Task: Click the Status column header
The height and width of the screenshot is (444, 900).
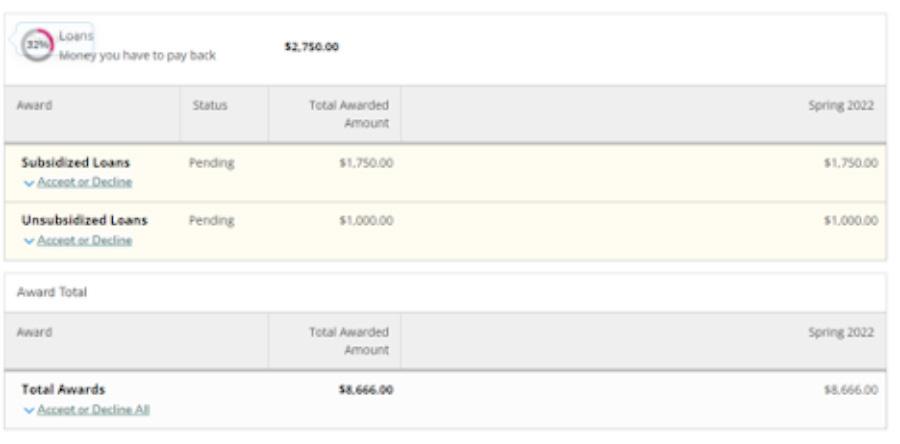Action: click(210, 105)
